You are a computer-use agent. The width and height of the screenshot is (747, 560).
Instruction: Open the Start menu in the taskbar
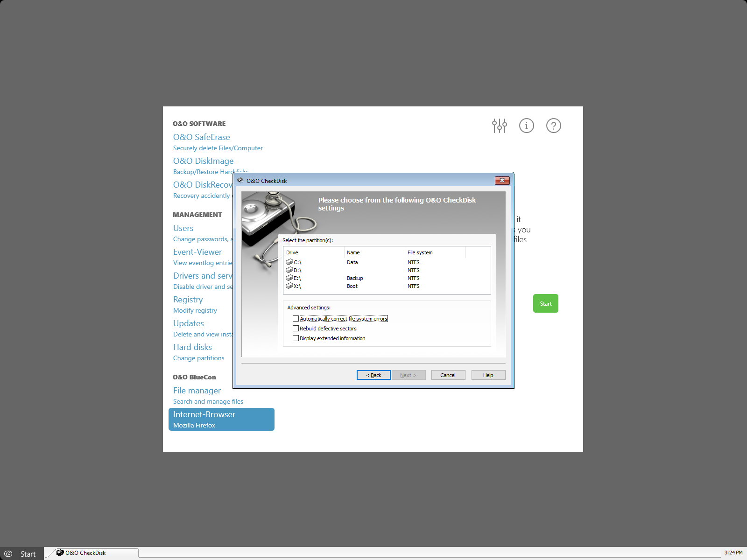pos(22,554)
